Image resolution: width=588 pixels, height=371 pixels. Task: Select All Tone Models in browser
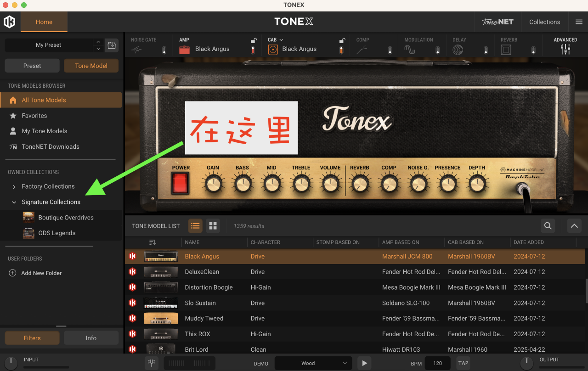pos(61,100)
